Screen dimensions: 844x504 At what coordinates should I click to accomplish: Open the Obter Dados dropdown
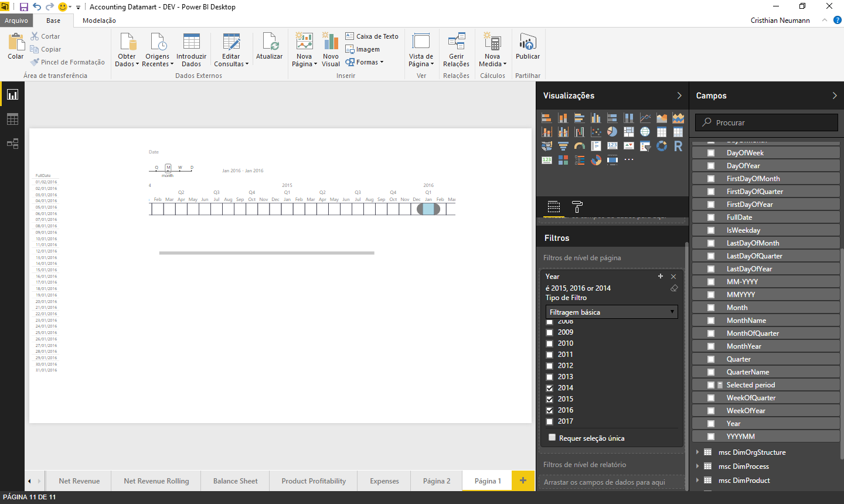coord(127,50)
